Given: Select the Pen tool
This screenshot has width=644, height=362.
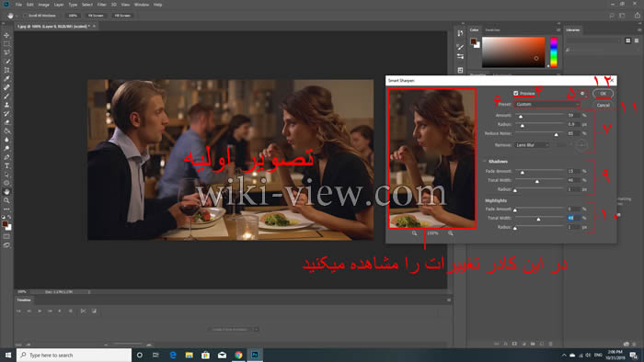Looking at the screenshot, I should tap(6, 157).
